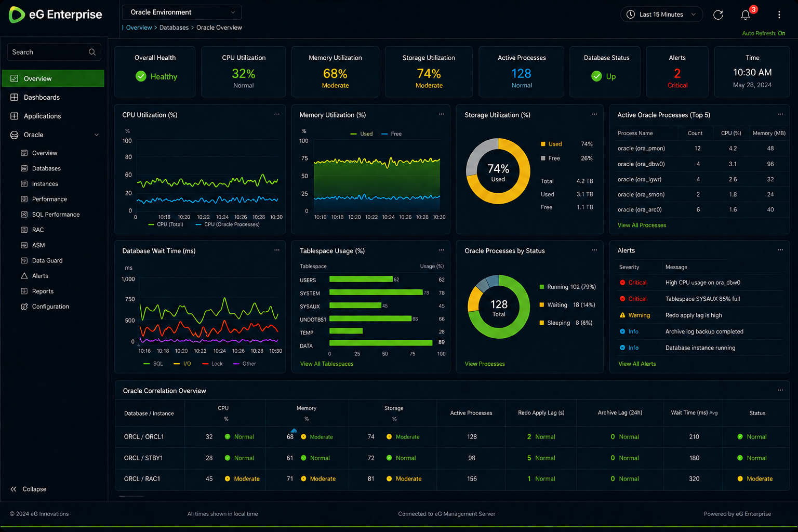798x532 pixels.
Task: Click the Collapse double-chevron icon
Action: coord(14,489)
